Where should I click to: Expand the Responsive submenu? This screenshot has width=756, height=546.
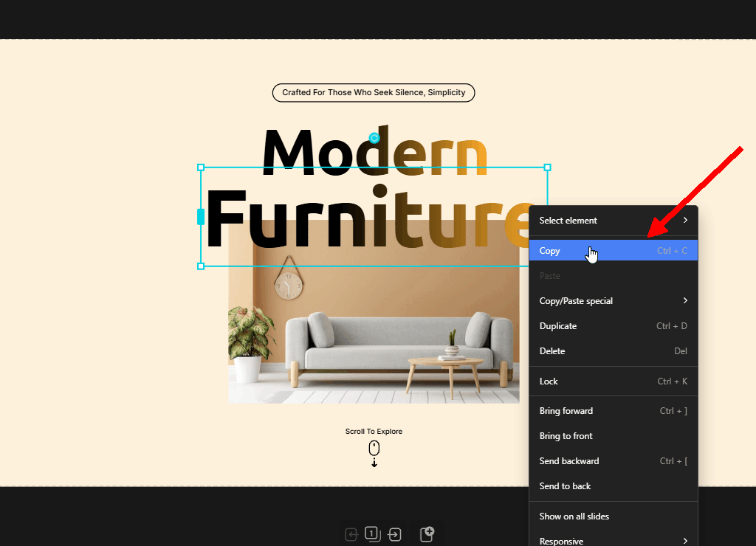[x=614, y=541]
